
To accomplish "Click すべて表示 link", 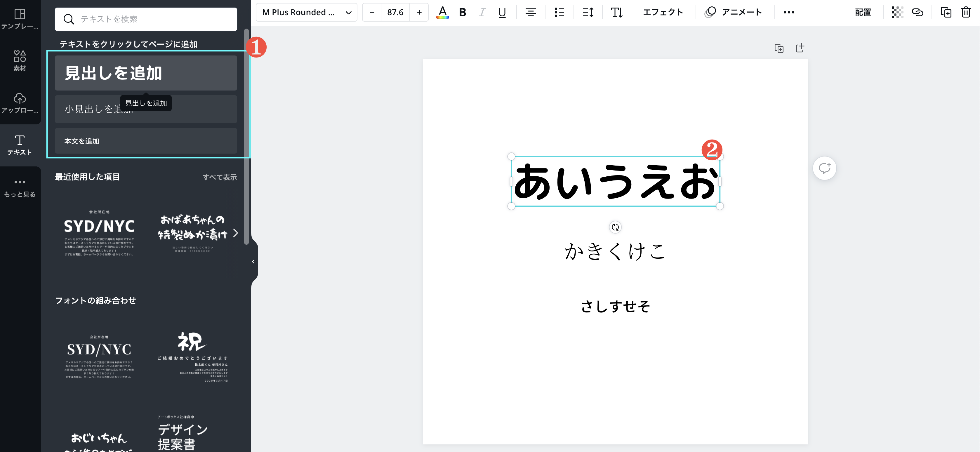I will (x=220, y=177).
